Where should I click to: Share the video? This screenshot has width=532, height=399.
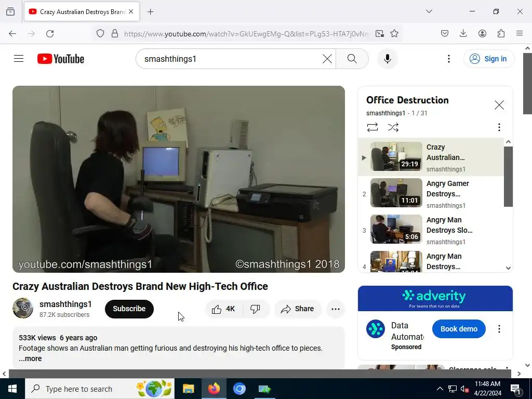coord(298,309)
